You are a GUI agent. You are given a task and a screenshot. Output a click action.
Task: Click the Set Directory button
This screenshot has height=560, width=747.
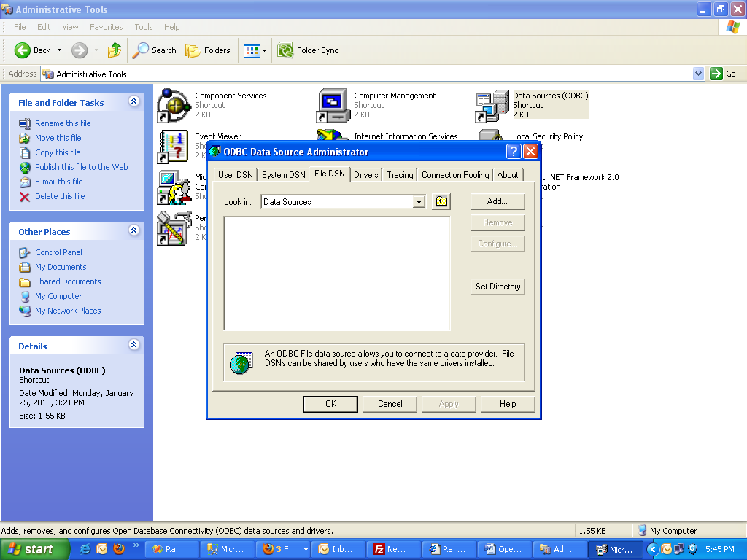click(498, 287)
